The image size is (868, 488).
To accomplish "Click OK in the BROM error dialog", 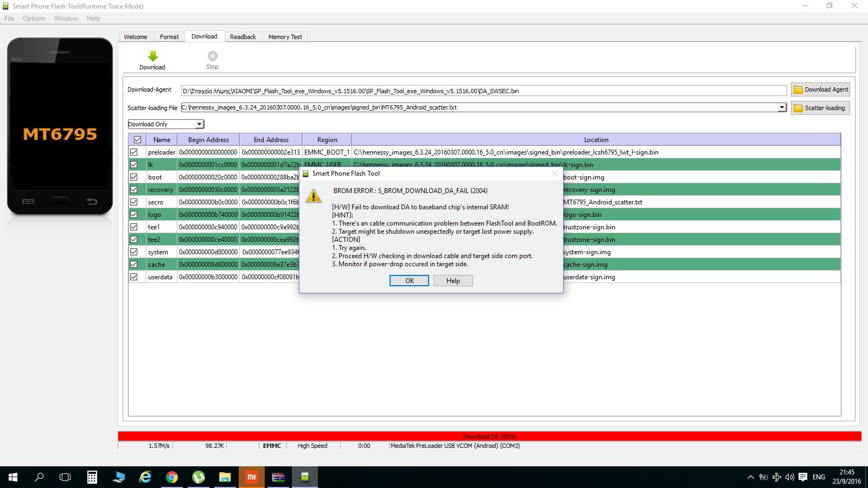I will (409, 280).
